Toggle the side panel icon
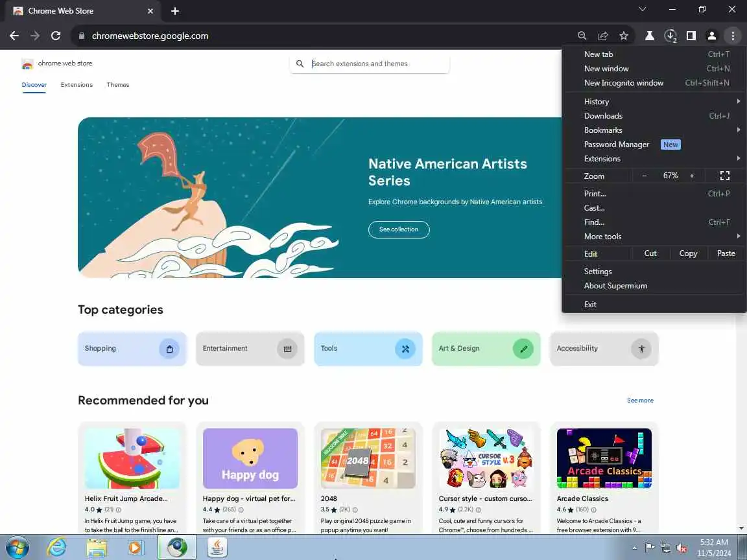747x560 pixels. click(691, 36)
